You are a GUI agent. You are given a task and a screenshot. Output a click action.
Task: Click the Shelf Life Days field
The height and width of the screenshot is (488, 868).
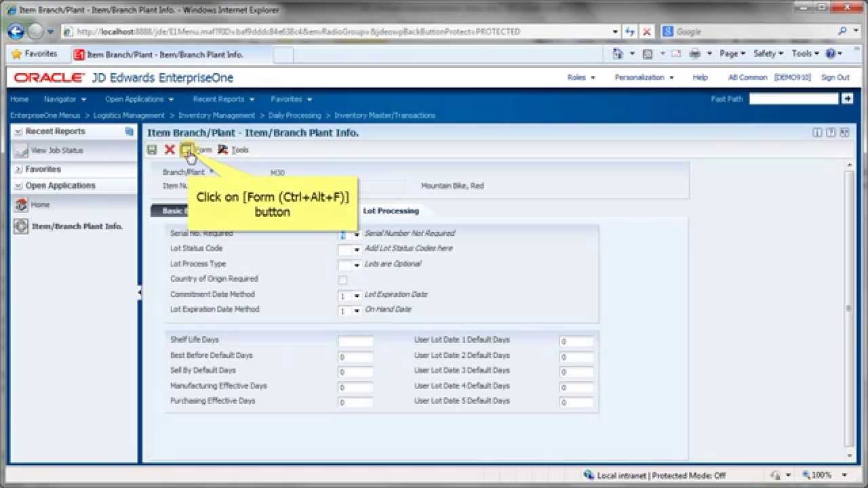(355, 342)
